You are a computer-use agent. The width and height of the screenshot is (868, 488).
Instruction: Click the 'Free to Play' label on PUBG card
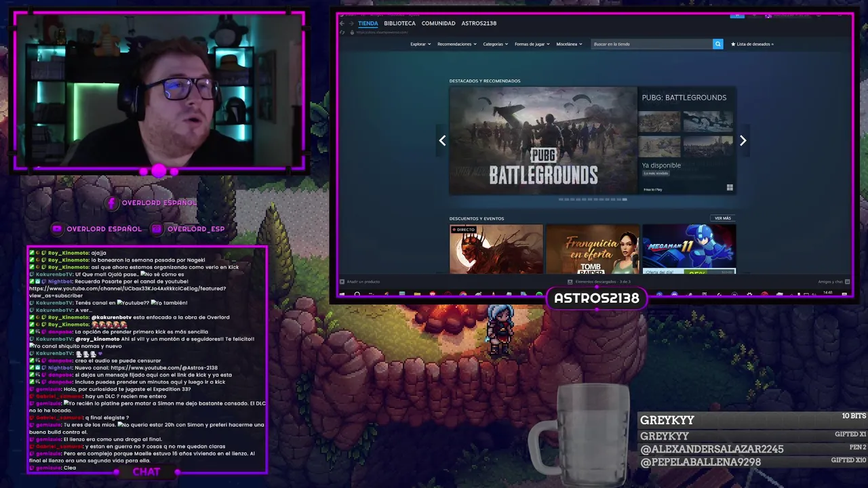pos(653,190)
